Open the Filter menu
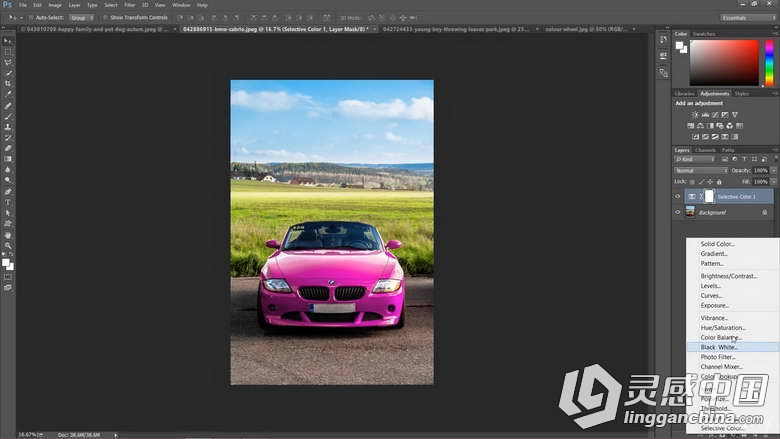Image resolution: width=780 pixels, height=439 pixels. tap(130, 5)
